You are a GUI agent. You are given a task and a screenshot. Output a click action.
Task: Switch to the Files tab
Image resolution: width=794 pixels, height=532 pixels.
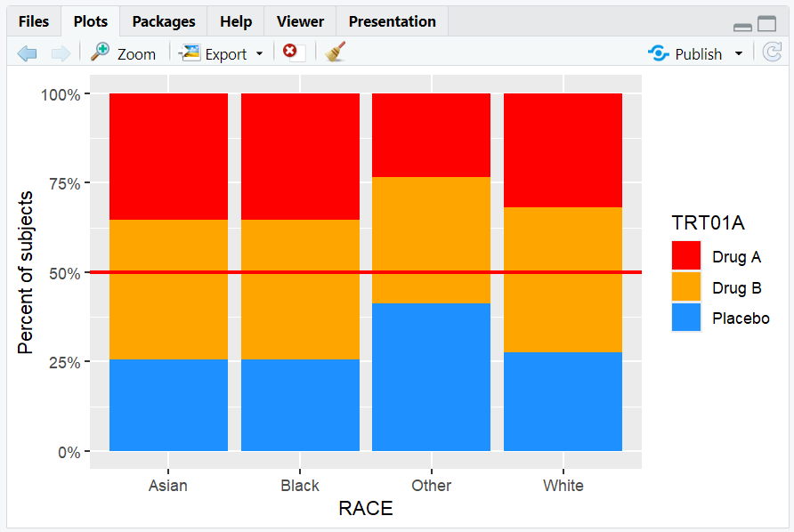(33, 20)
